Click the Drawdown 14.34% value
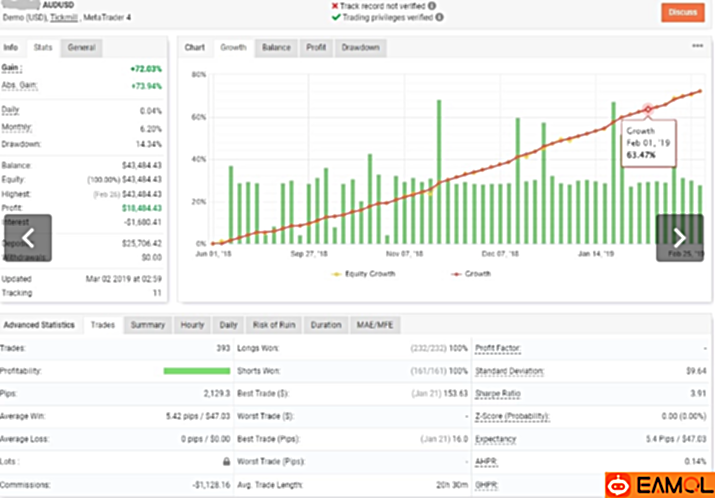This screenshot has width=715, height=498. [x=150, y=145]
